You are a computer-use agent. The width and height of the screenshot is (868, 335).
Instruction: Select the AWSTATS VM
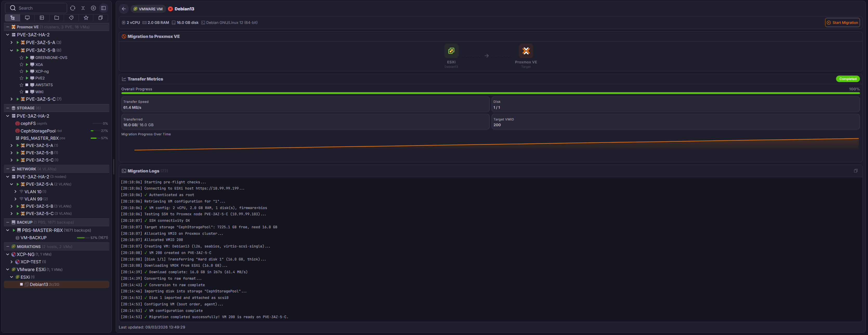(44, 85)
